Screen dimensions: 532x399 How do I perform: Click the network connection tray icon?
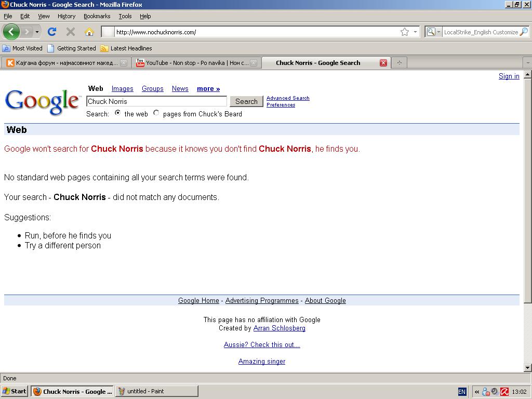click(486, 392)
